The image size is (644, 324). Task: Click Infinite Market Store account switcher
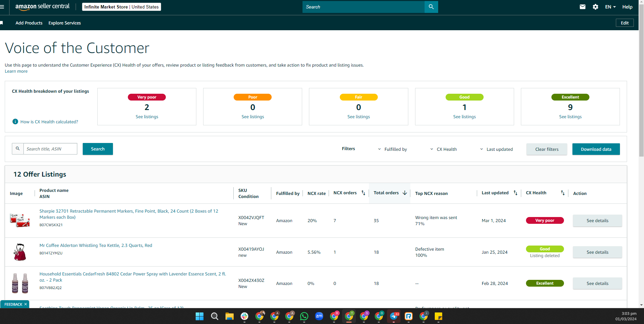121,7
